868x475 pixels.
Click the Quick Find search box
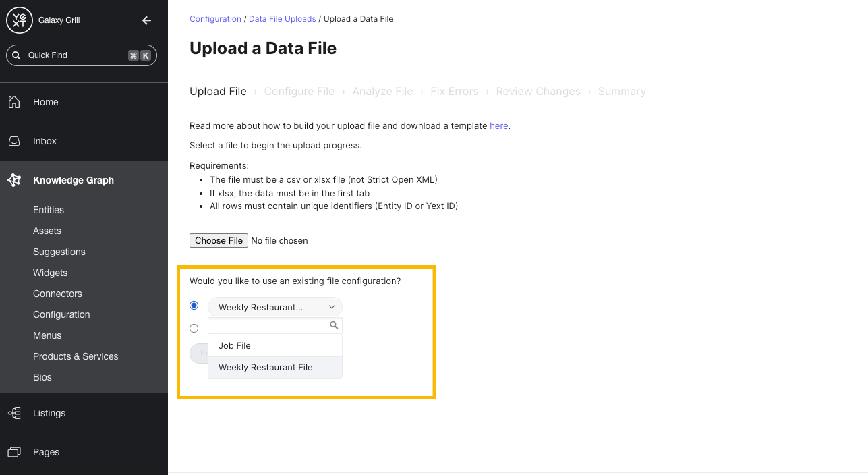(x=82, y=55)
